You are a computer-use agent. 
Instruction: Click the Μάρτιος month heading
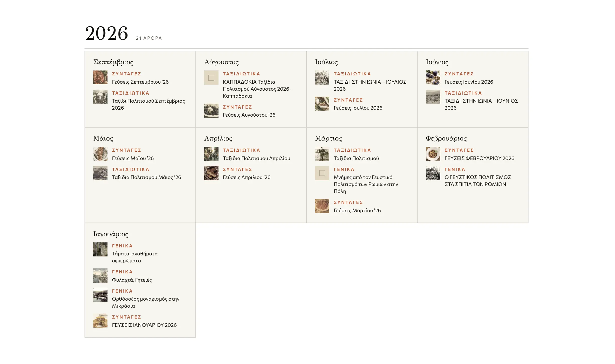[x=328, y=138]
